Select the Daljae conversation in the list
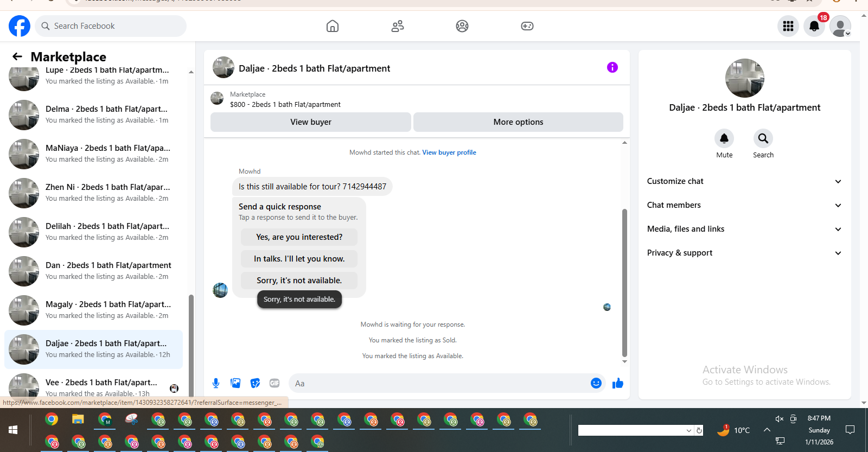This screenshot has height=452, width=868. click(x=93, y=349)
